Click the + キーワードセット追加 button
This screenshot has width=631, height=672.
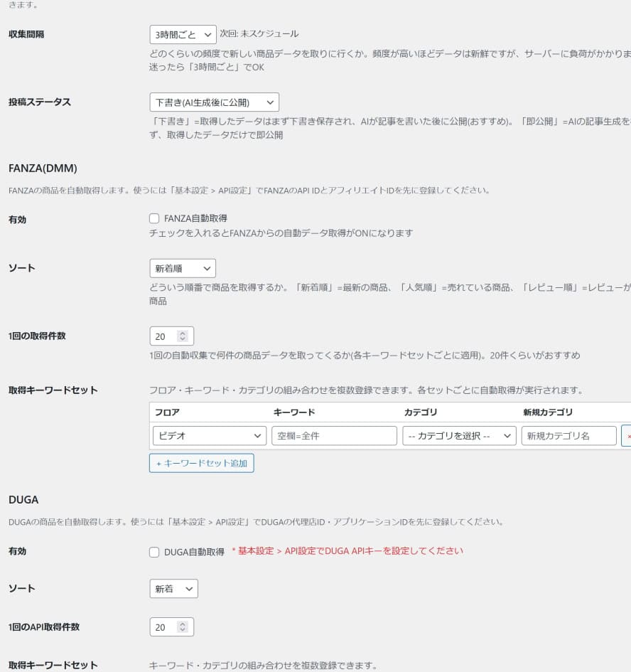pyautogui.click(x=201, y=463)
